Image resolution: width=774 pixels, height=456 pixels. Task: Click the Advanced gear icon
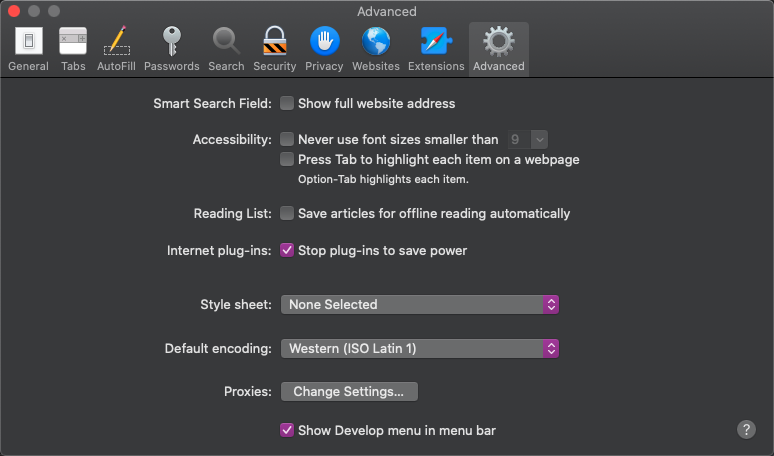coord(498,42)
